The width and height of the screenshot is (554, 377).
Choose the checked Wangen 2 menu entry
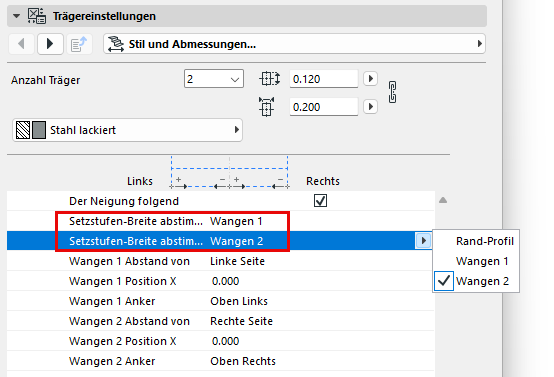[476, 281]
